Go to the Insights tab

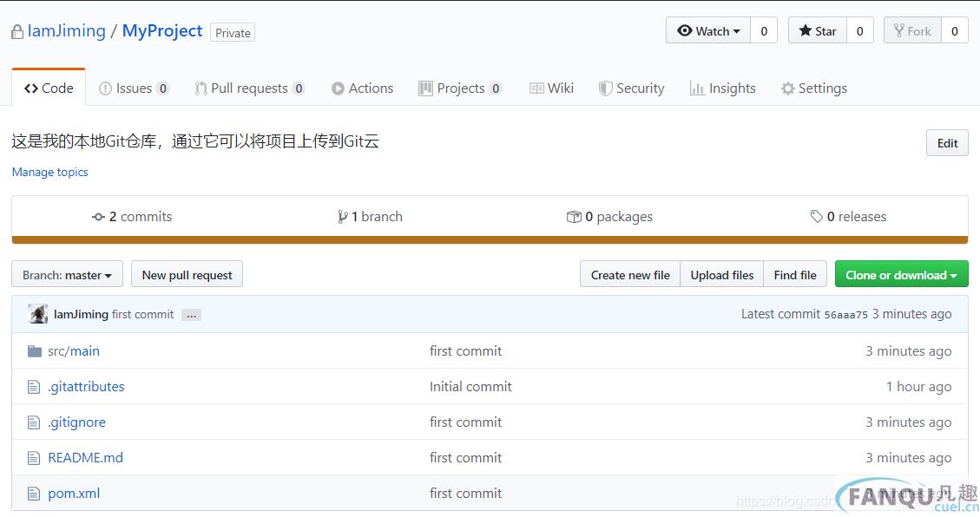(x=722, y=88)
